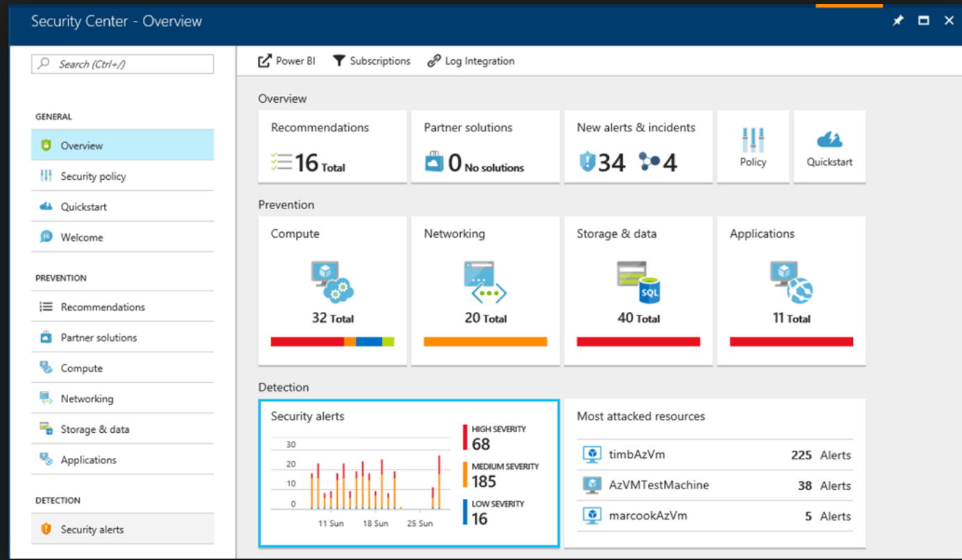This screenshot has width=962, height=560.
Task: Click the Compute tile health status bar
Action: [x=332, y=341]
